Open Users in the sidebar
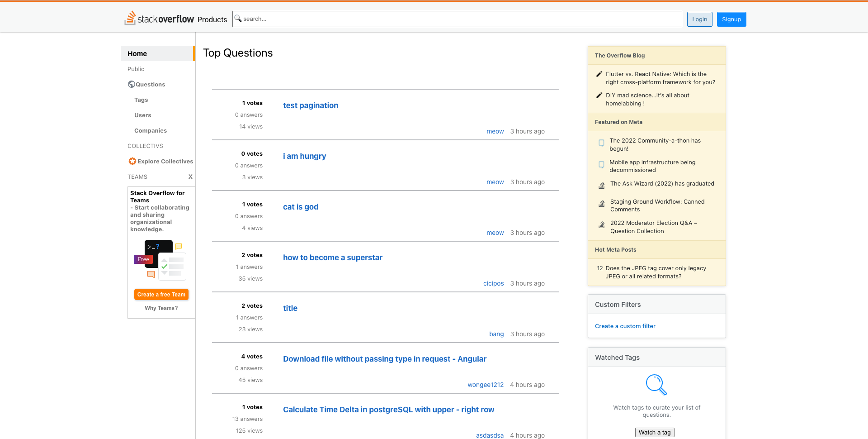The width and height of the screenshot is (868, 439). 143,115
